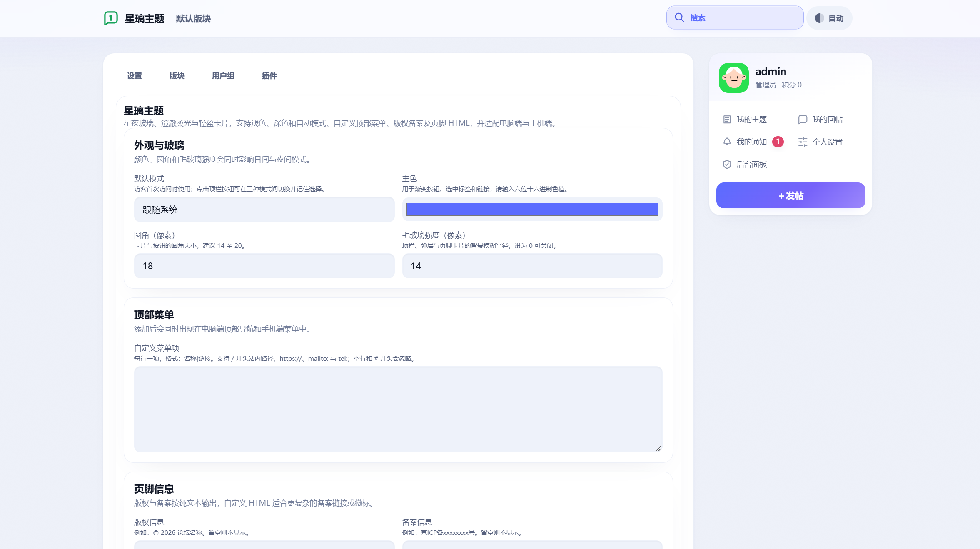
Task: Open the 默认模式 dropdown showing 跟随系统
Action: pos(264,210)
